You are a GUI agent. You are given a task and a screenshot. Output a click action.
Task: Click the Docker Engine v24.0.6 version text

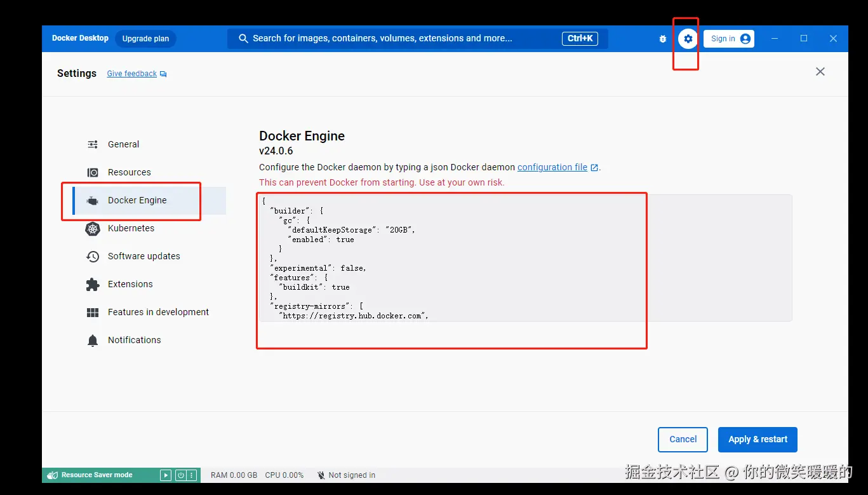(x=276, y=151)
